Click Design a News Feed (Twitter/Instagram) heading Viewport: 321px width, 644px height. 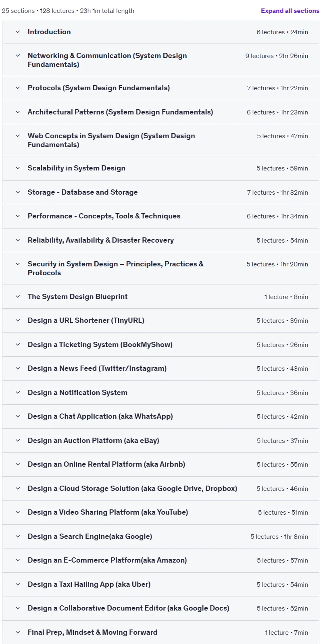[97, 368]
